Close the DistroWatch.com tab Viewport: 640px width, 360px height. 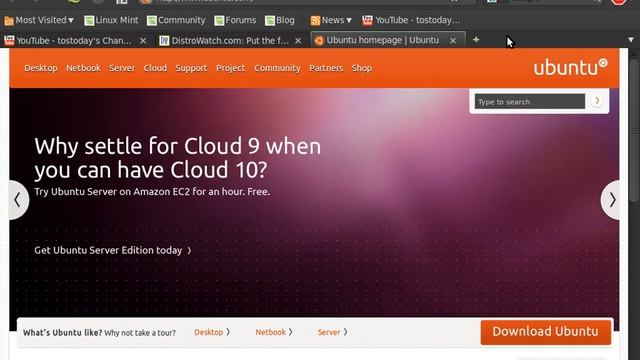tap(298, 41)
